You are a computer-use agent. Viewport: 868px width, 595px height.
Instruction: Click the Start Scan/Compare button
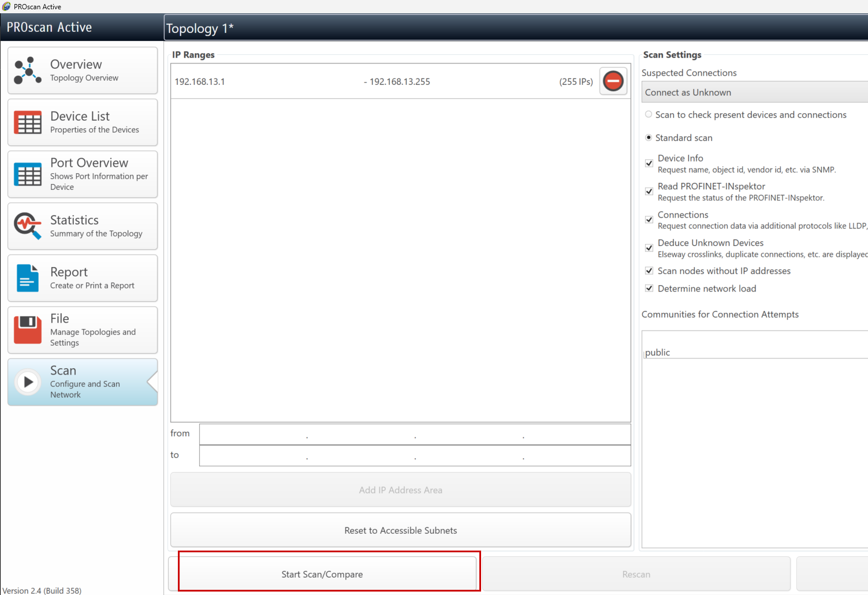pyautogui.click(x=322, y=574)
